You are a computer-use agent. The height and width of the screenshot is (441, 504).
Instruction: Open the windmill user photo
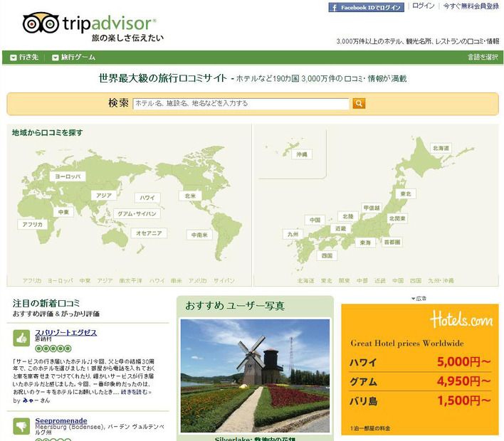(x=255, y=376)
